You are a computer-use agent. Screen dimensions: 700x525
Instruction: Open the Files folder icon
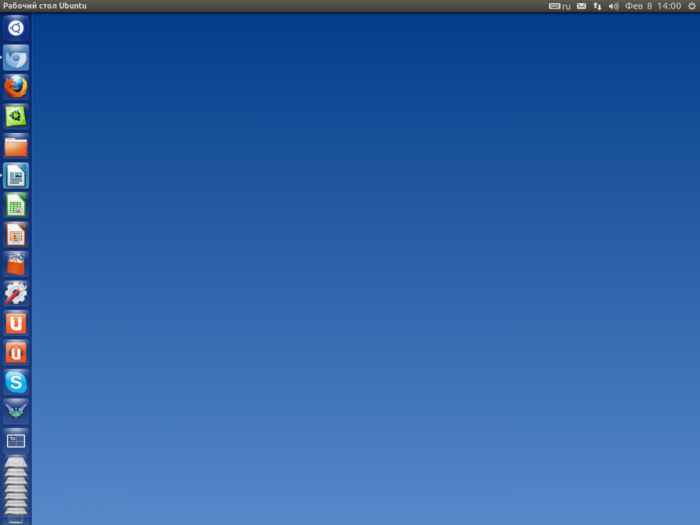(x=16, y=146)
